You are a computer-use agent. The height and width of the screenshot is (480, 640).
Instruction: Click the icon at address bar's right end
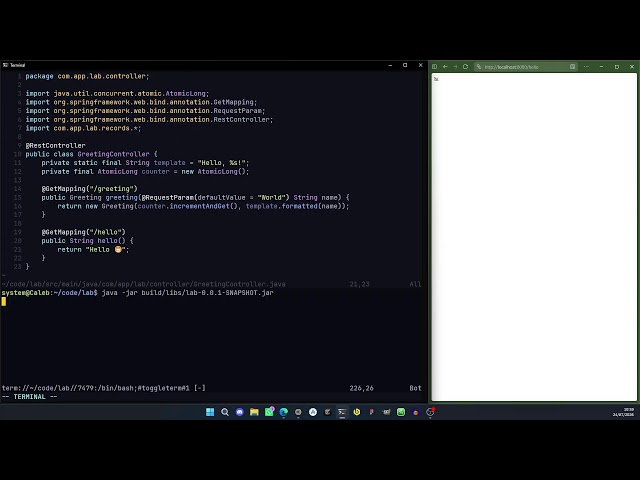(573, 67)
